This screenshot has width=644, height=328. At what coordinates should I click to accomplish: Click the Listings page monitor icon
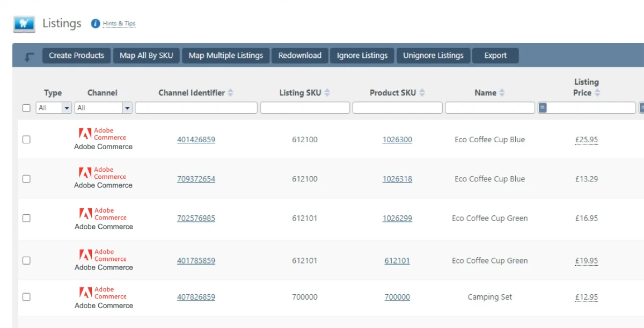click(24, 24)
